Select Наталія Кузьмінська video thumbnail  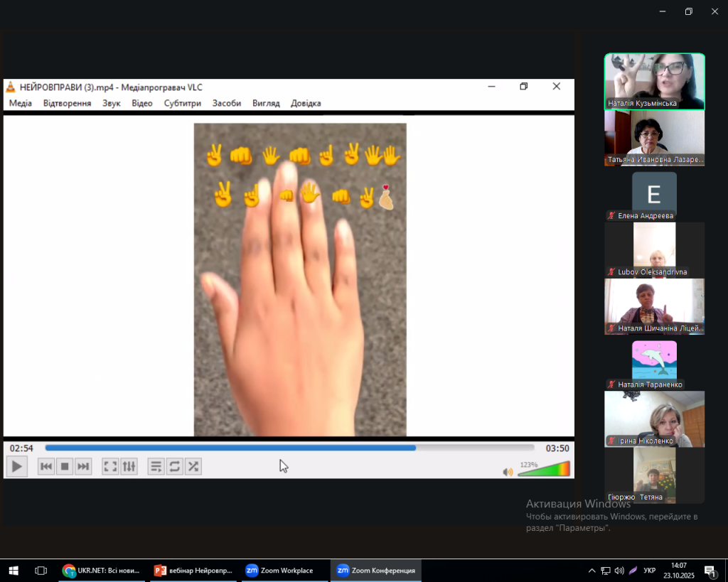(x=654, y=81)
